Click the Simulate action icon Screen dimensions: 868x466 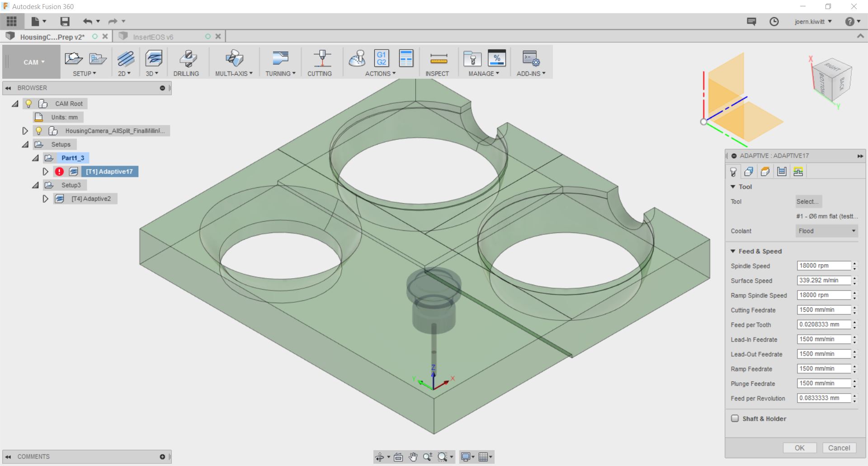pos(357,58)
